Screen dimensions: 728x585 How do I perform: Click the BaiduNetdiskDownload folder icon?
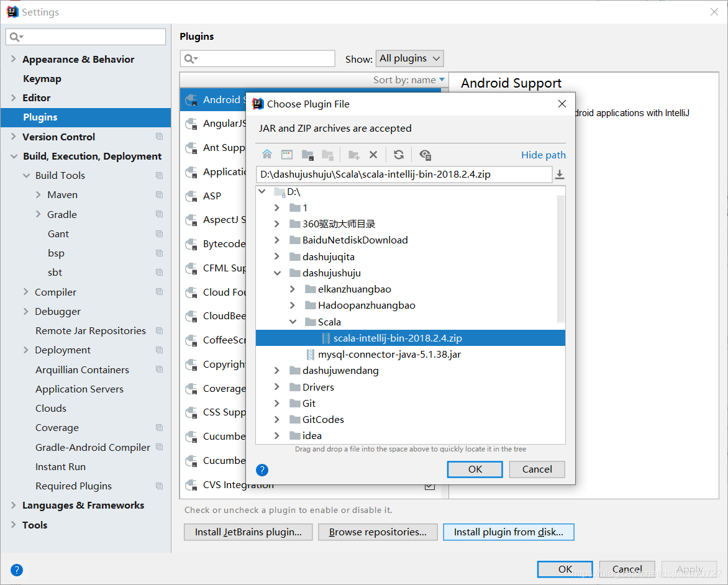[295, 240]
